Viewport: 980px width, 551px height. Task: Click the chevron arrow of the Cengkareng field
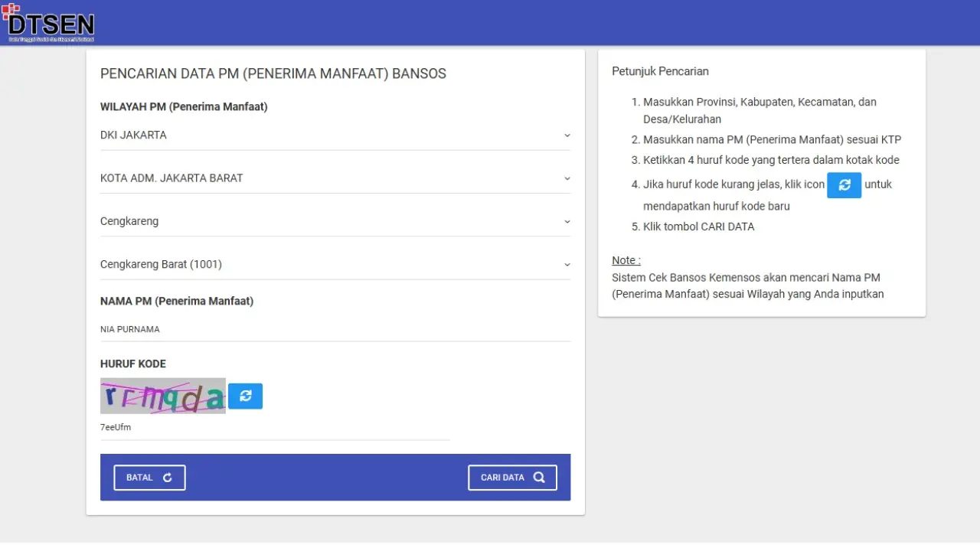567,222
